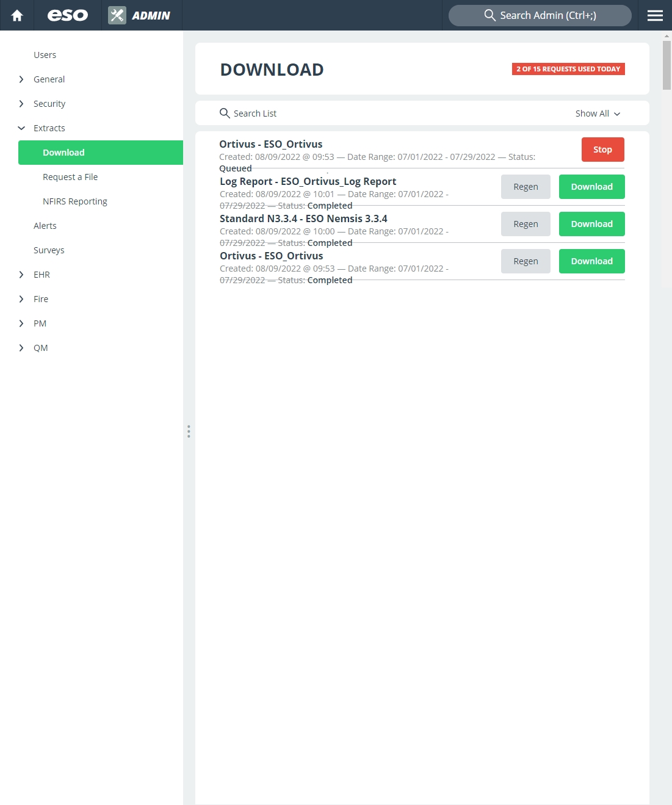Open the Users menu item

tap(45, 55)
